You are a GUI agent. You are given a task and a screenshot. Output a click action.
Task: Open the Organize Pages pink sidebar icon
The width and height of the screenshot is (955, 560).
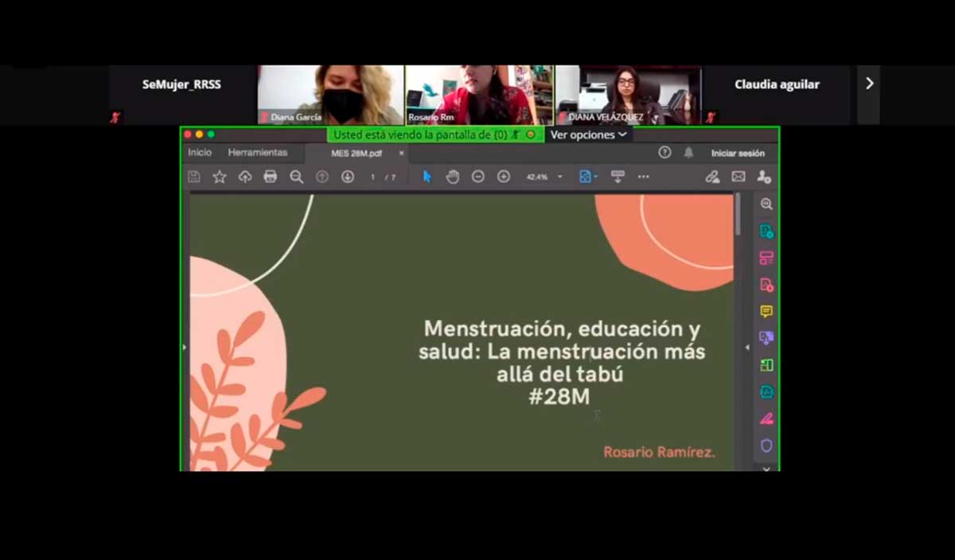(x=766, y=258)
